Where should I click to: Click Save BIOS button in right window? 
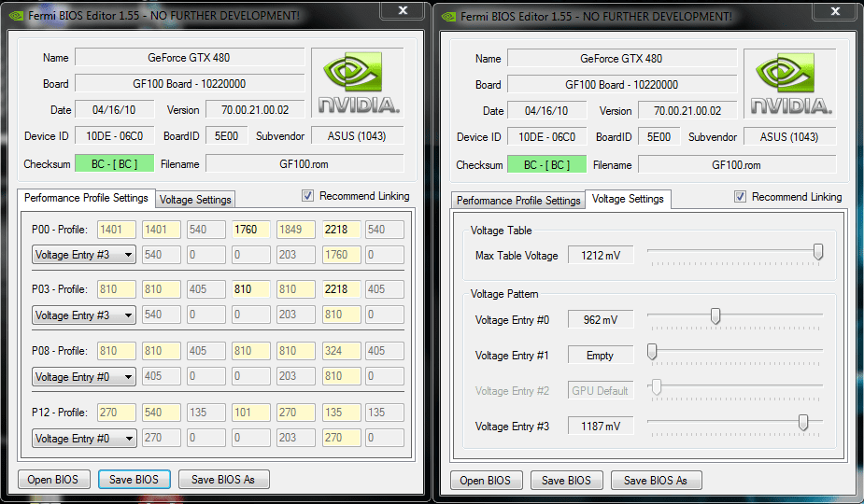tap(566, 481)
